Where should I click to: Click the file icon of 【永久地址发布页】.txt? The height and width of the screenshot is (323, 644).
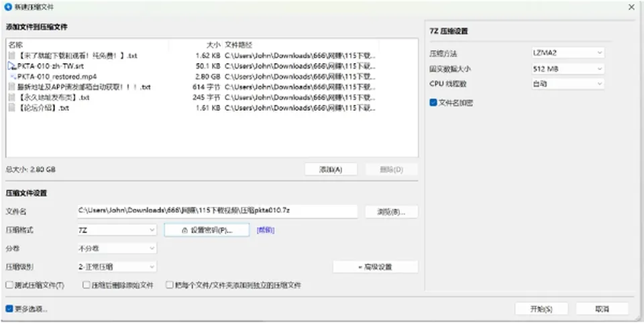coord(11,97)
